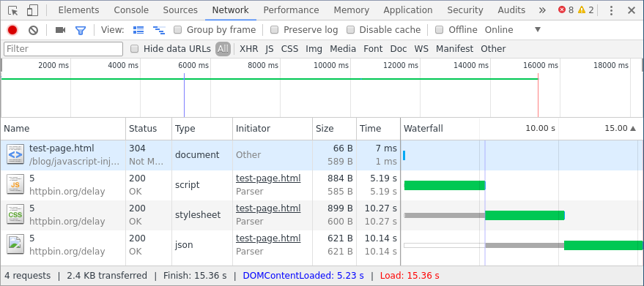644x286 pixels.
Task: Select the test-page.html request row name
Action: [x=62, y=148]
